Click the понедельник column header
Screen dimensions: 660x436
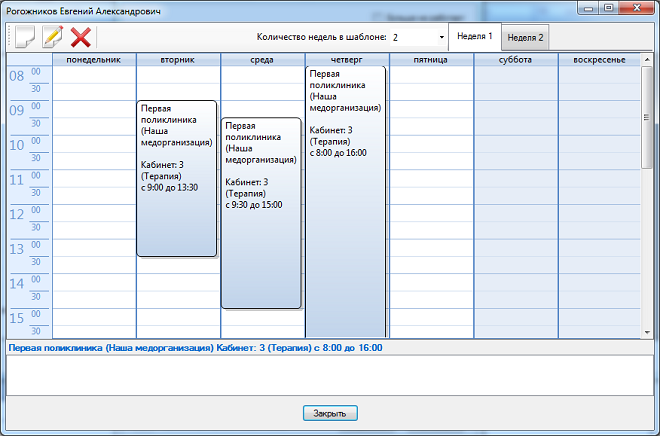pyautogui.click(x=94, y=60)
